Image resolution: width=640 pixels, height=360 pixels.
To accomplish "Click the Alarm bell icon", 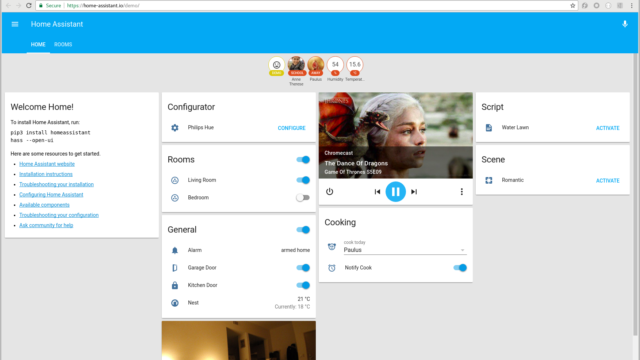I will pos(175,250).
